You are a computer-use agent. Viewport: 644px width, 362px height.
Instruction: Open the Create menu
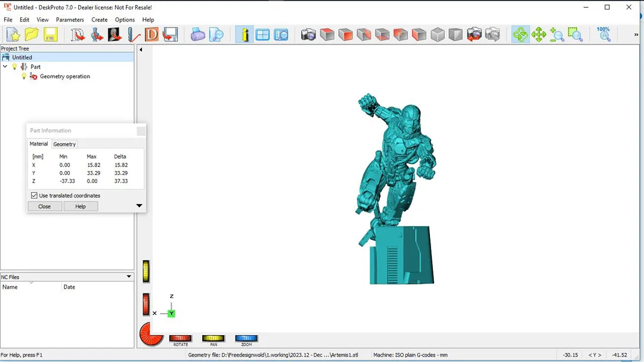tap(100, 20)
